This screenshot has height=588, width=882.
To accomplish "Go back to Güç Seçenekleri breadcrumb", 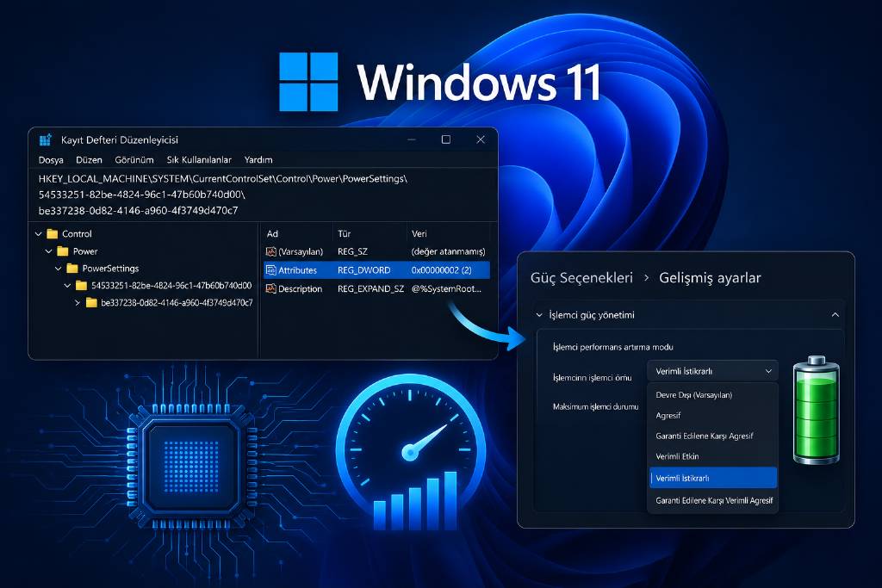I will (x=581, y=278).
